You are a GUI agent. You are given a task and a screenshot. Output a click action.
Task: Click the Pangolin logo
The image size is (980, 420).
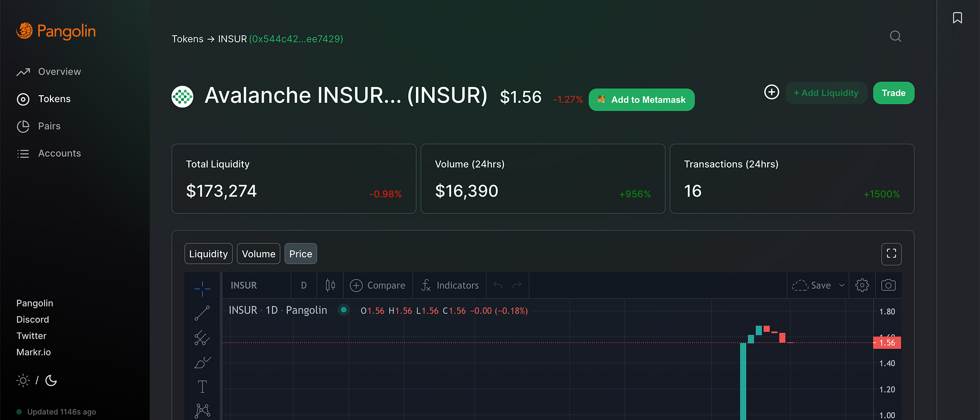point(56,31)
